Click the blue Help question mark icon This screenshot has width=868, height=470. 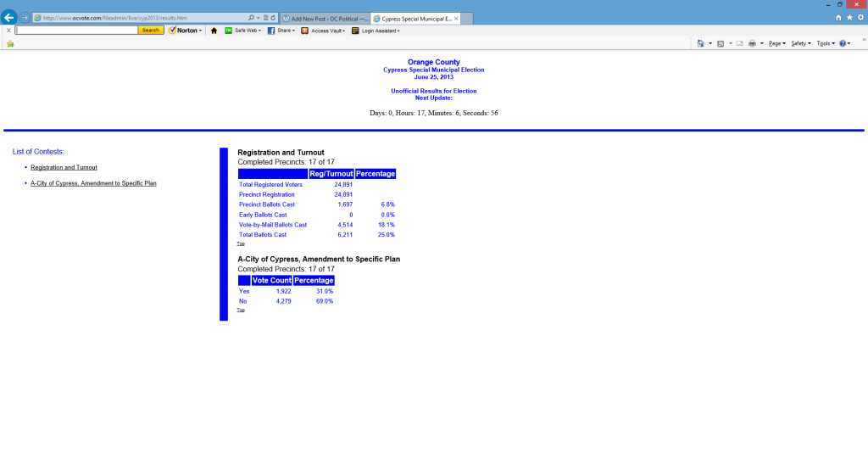843,43
